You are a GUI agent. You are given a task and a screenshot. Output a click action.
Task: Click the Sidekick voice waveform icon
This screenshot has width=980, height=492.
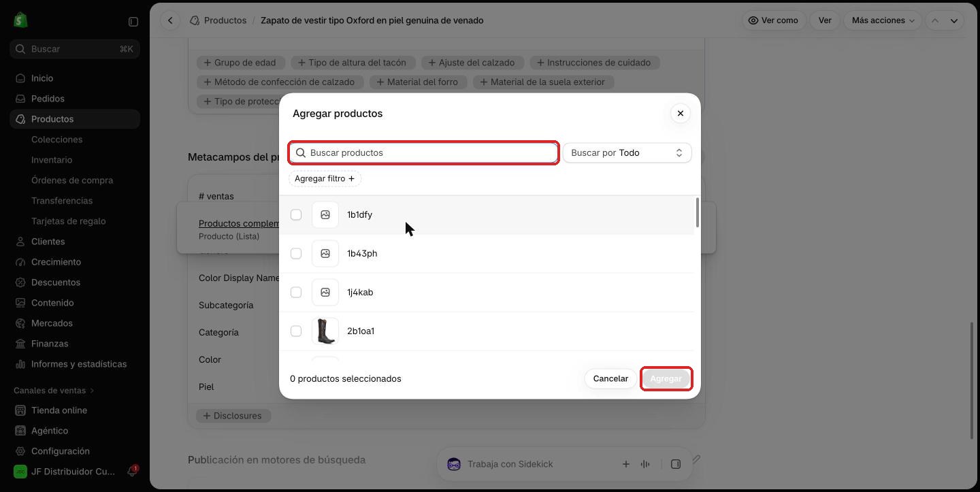click(x=645, y=464)
